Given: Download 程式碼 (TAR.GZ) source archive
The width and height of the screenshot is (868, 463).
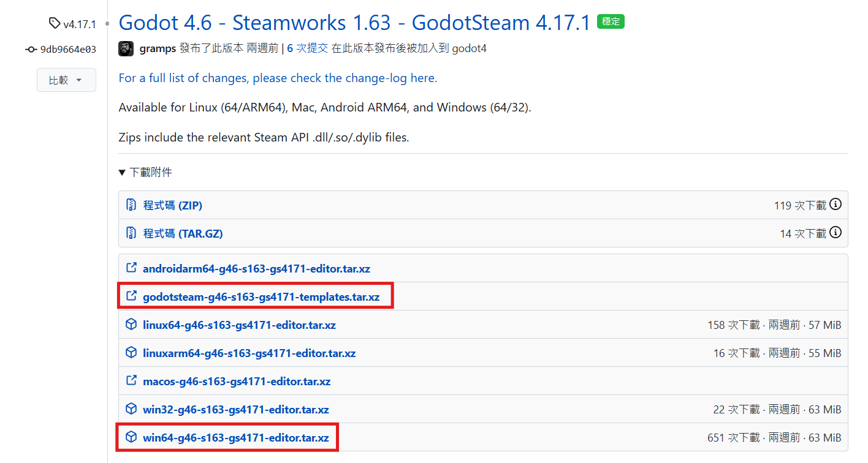Looking at the screenshot, I should (x=183, y=233).
